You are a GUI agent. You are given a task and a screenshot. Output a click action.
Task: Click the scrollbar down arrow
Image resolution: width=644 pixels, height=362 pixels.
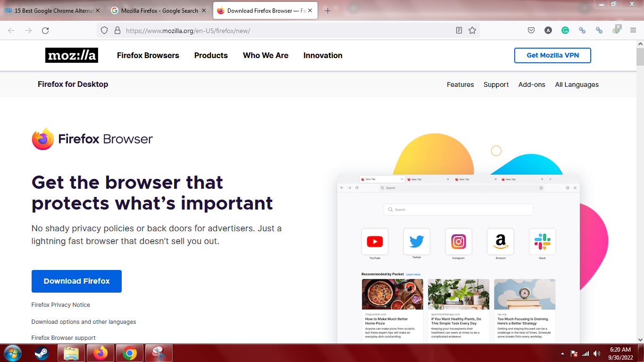640,339
